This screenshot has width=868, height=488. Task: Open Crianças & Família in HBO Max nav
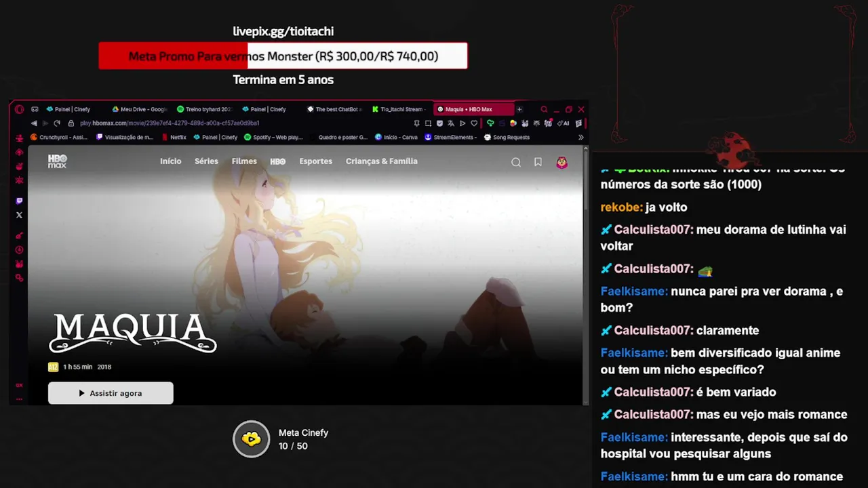click(382, 161)
